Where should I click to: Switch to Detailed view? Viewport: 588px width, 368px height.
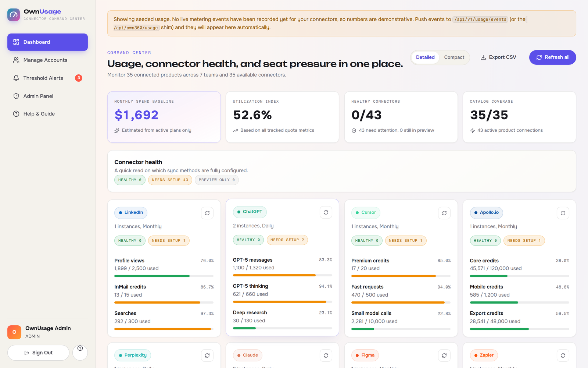pos(425,57)
